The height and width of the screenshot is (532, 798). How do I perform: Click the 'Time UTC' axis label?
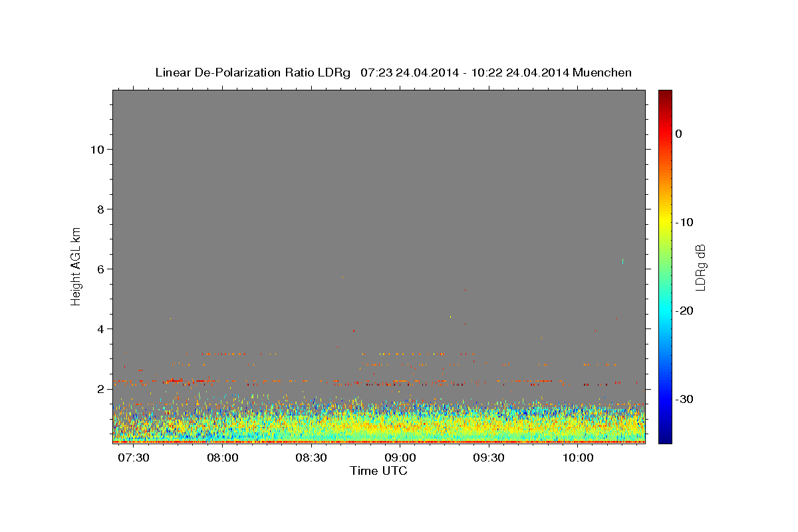pos(378,471)
